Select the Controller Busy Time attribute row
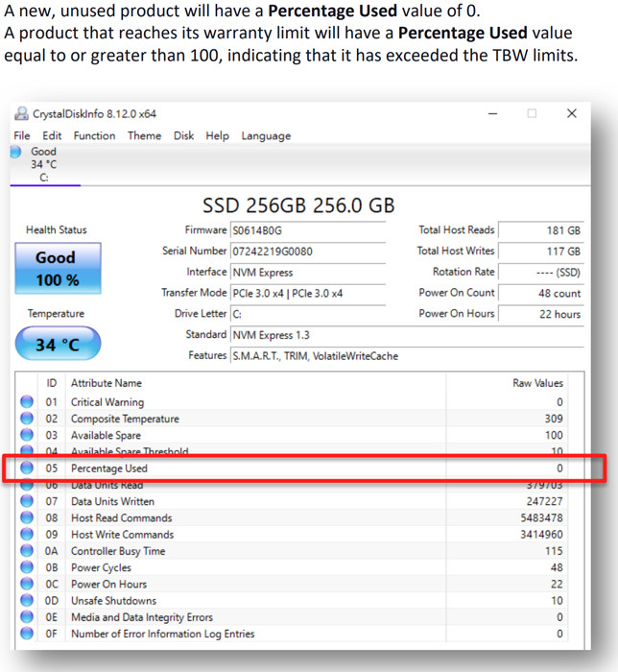Image resolution: width=618 pixels, height=672 pixels. coord(293,551)
